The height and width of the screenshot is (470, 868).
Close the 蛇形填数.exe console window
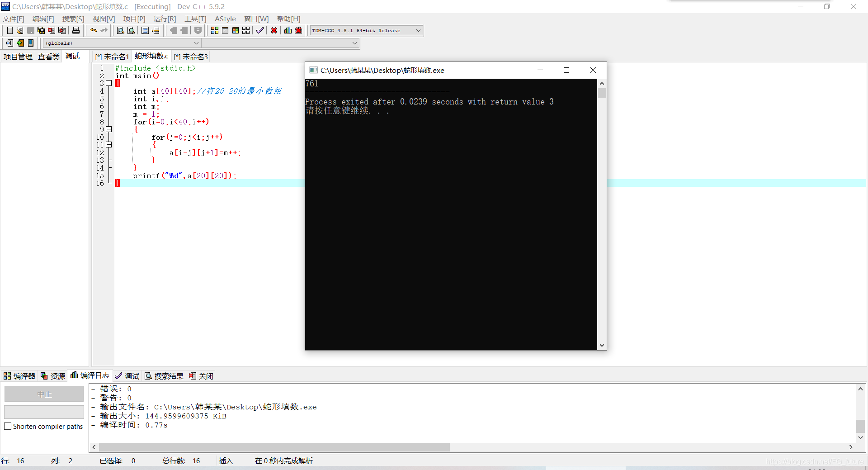point(593,70)
